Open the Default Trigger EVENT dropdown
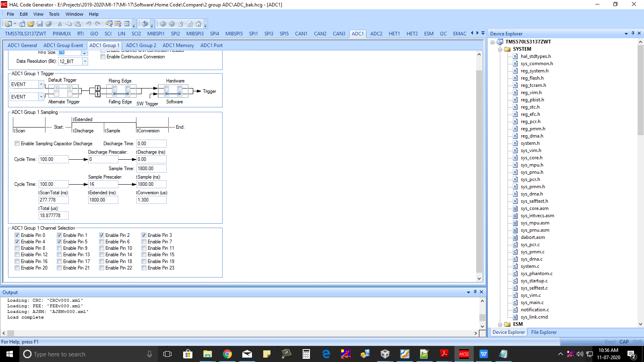 (x=41, y=84)
